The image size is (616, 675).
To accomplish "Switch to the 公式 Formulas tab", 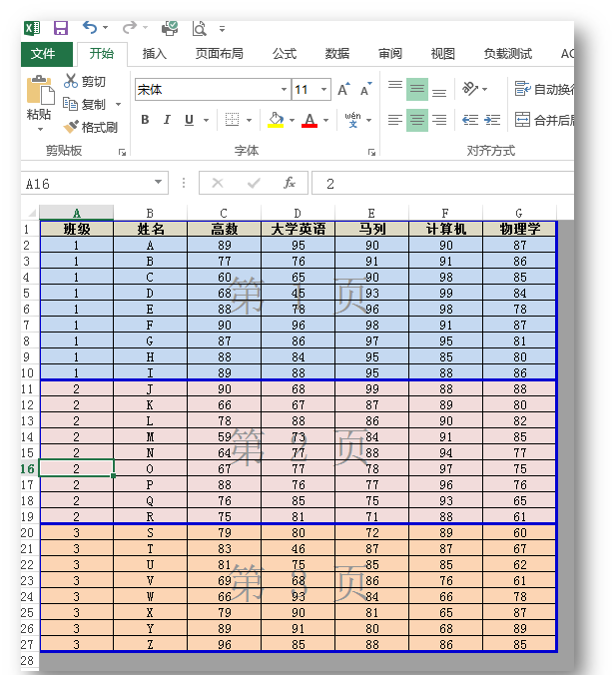I will [x=285, y=54].
